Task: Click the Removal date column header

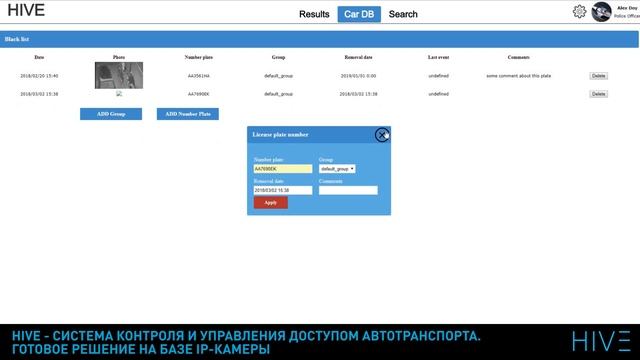Action: (x=358, y=57)
